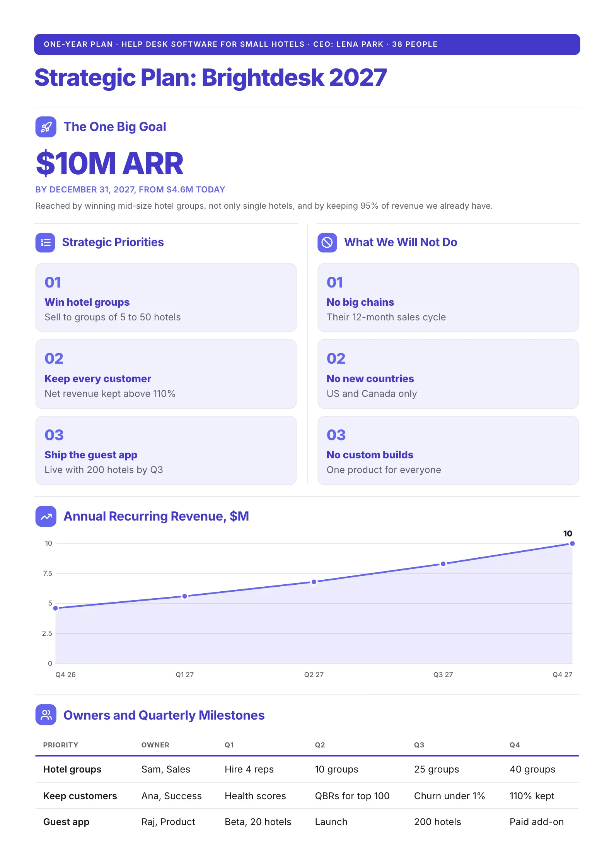Image resolution: width=614 pixels, height=868 pixels.
Task: Click the 'Ana, Success' owner cell
Action: pyautogui.click(x=172, y=796)
